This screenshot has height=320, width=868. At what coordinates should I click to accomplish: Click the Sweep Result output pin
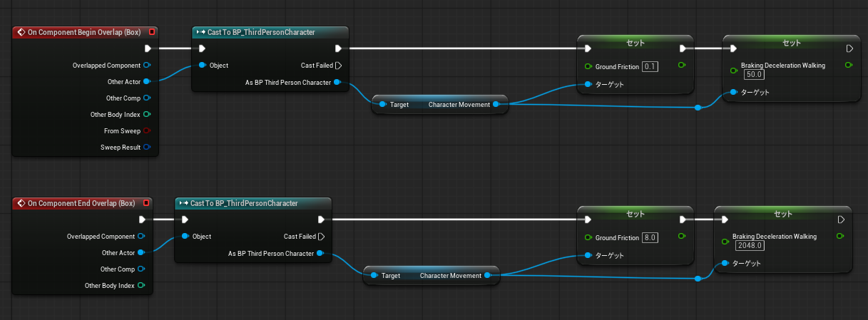pos(147,148)
